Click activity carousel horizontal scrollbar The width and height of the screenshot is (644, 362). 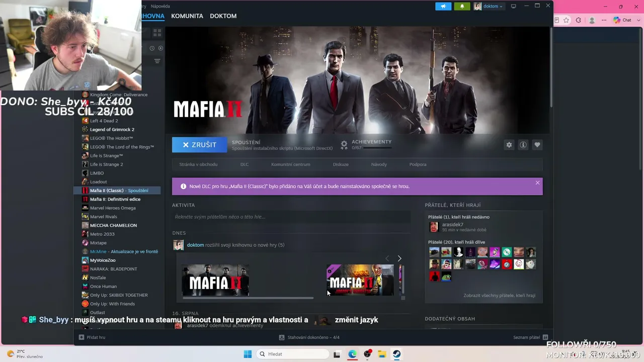click(x=248, y=298)
